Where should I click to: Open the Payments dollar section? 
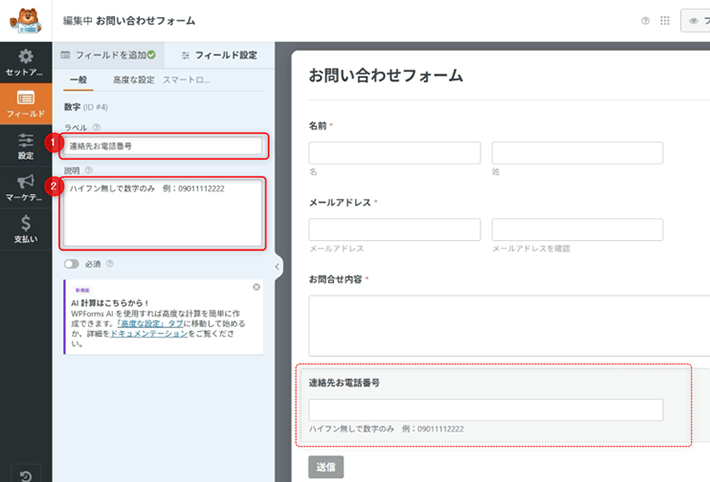click(26, 229)
